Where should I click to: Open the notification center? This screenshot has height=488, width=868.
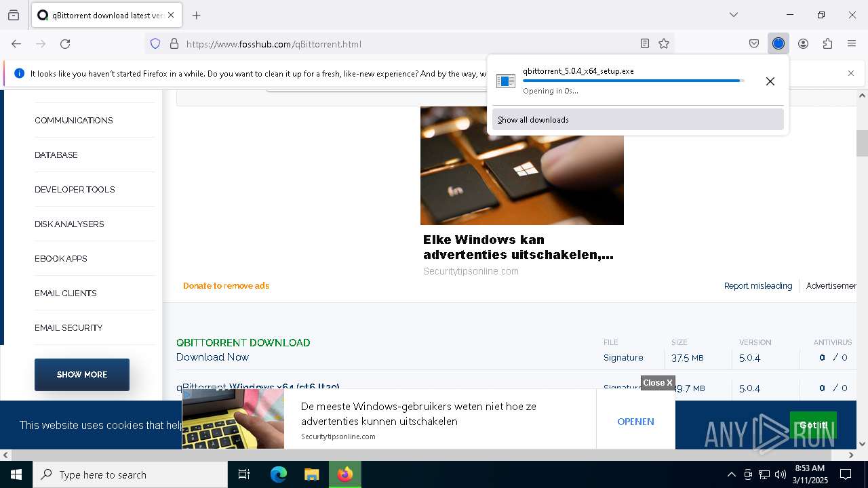(846, 474)
